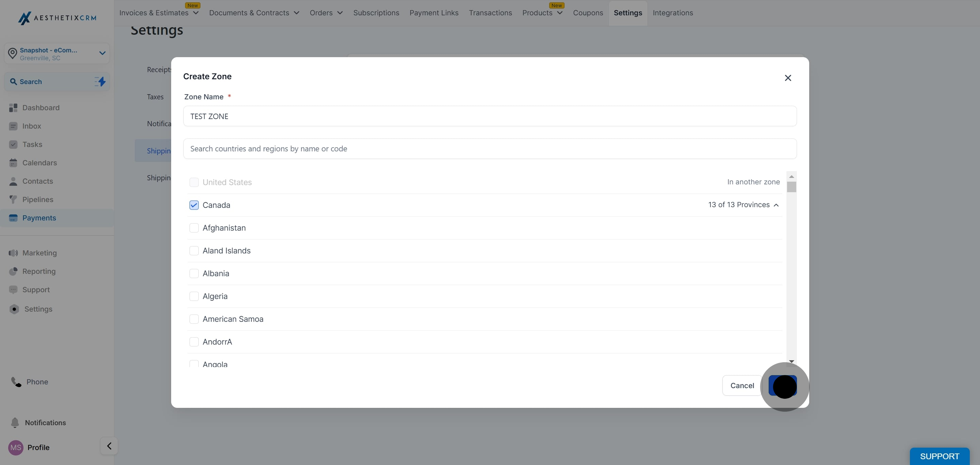Click the Canada country label
This screenshot has width=980, height=465.
pos(216,205)
